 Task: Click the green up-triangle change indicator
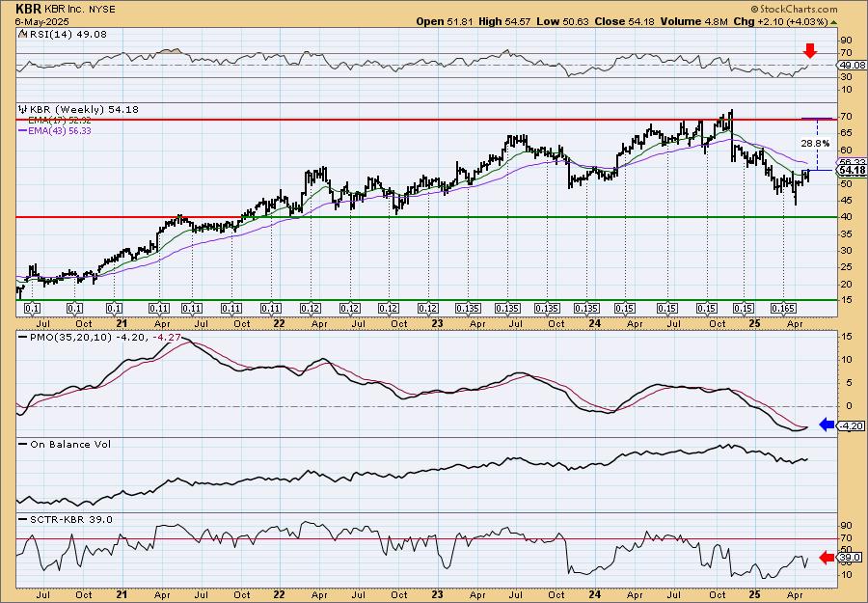[x=833, y=22]
